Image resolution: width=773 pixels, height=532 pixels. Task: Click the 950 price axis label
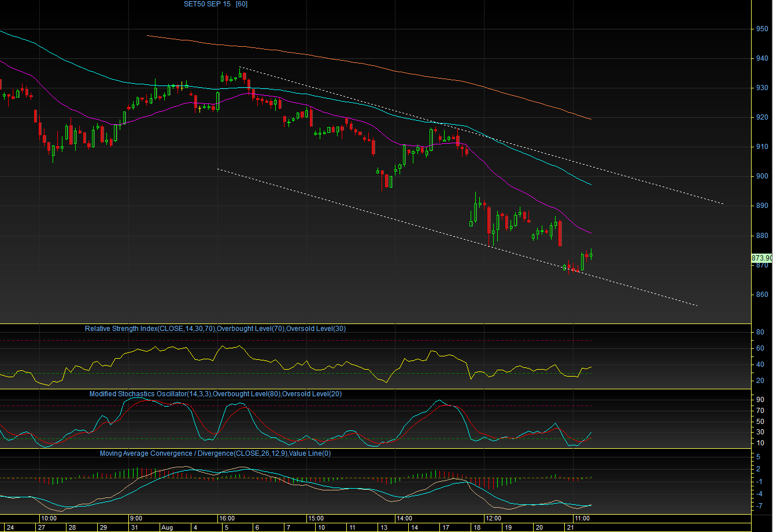[762, 29]
